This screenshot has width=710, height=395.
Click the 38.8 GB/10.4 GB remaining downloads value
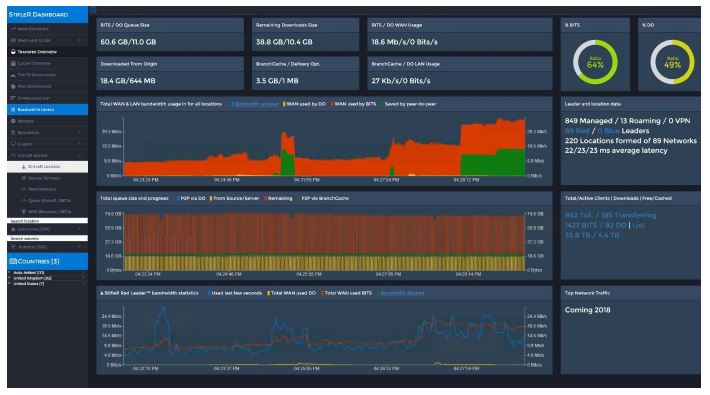point(284,42)
